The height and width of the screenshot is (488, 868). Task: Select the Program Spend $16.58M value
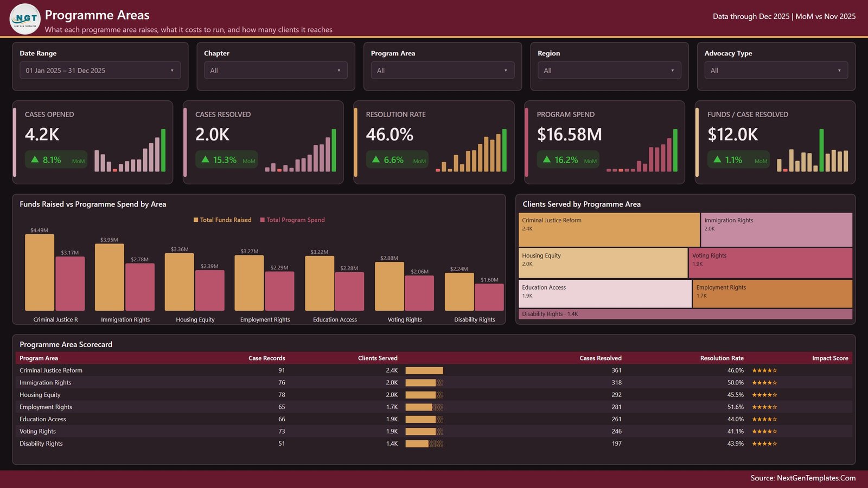(x=570, y=134)
